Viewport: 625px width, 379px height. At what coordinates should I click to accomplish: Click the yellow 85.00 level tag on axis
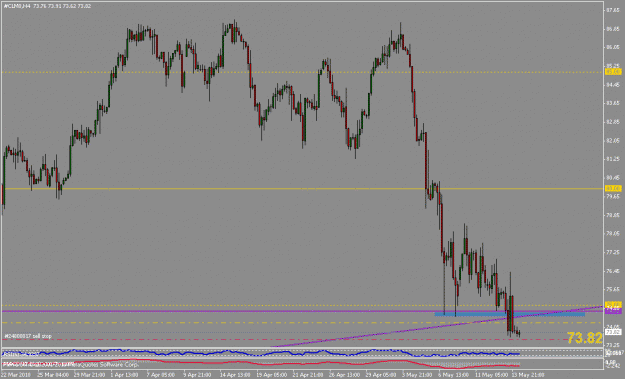click(613, 72)
